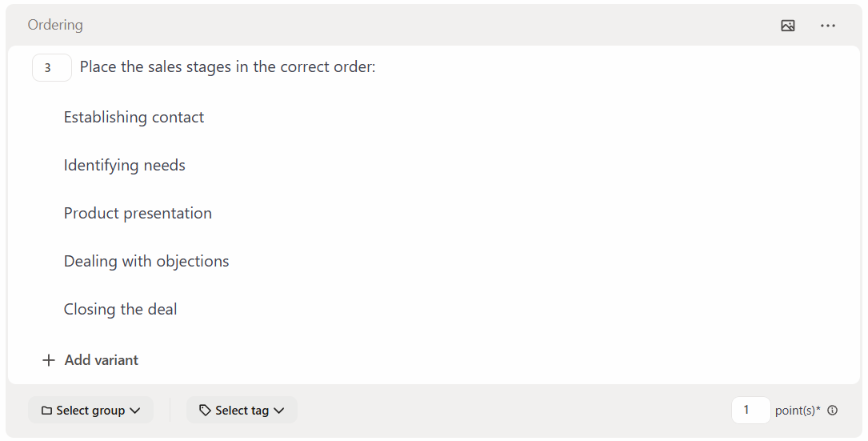Click the plus icon beside Add variant
868x441 pixels.
click(49, 360)
